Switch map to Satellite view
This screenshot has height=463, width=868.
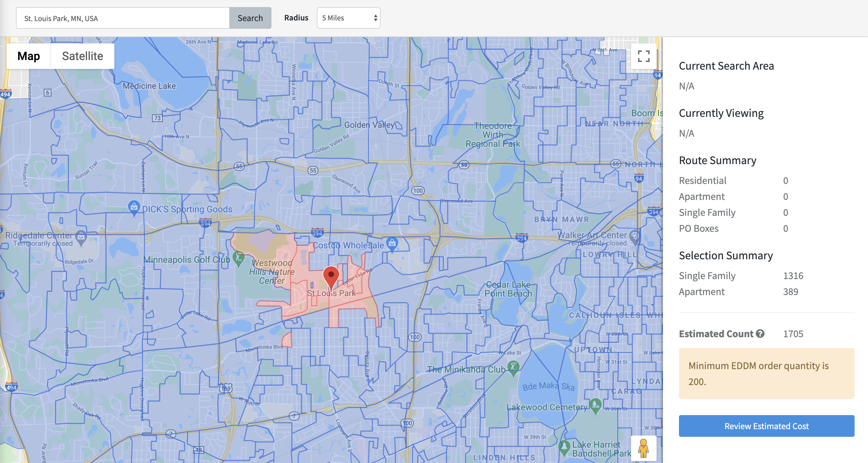(x=83, y=56)
